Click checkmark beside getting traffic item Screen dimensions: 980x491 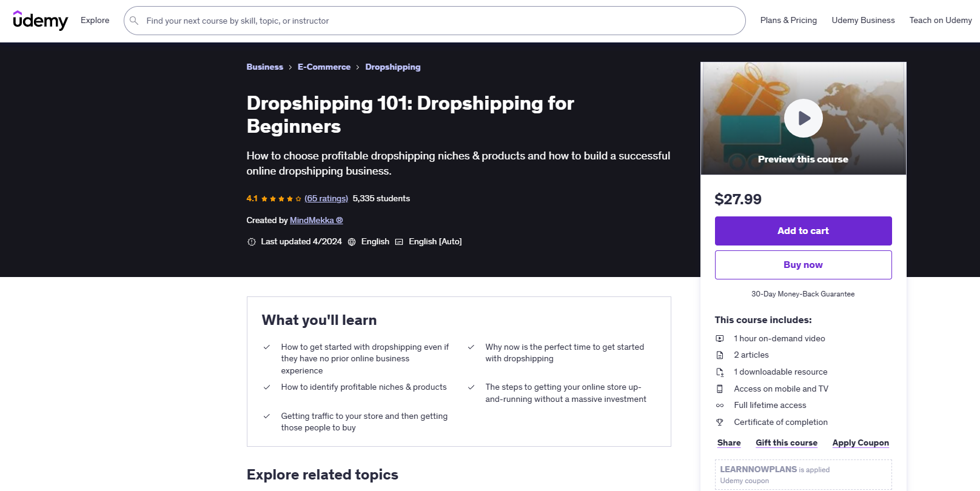click(x=267, y=416)
